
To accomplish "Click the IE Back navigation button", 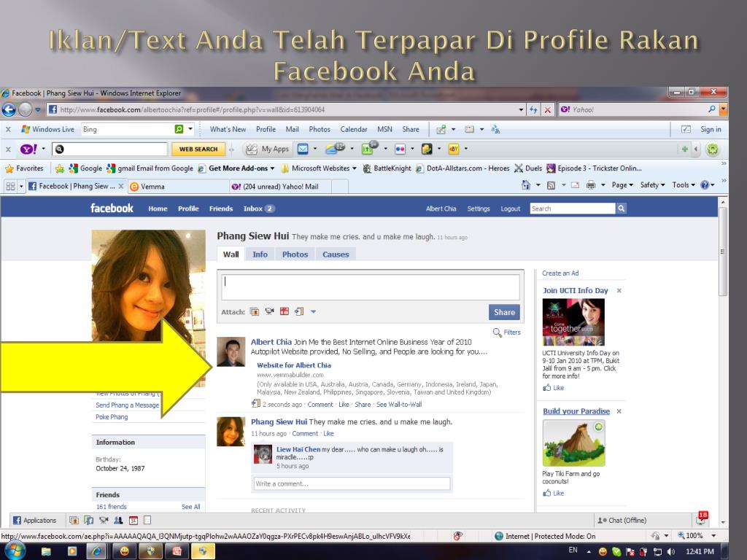I will pos(9,109).
